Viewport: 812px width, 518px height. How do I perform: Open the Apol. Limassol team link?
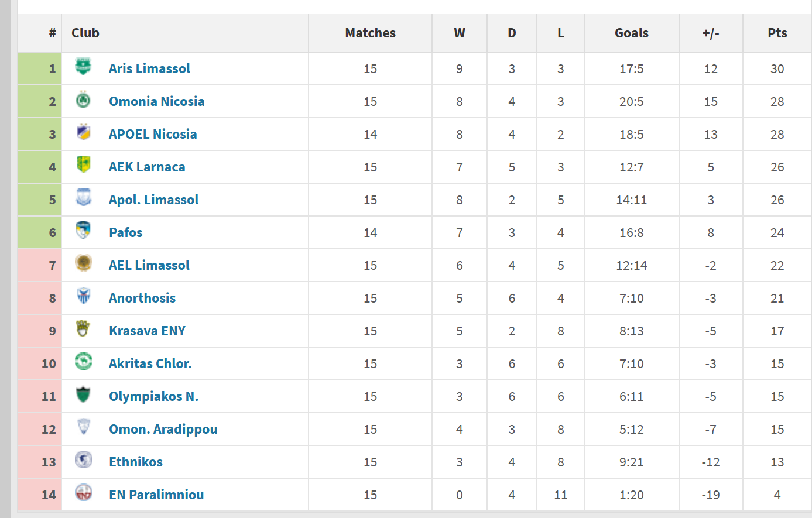pyautogui.click(x=153, y=200)
